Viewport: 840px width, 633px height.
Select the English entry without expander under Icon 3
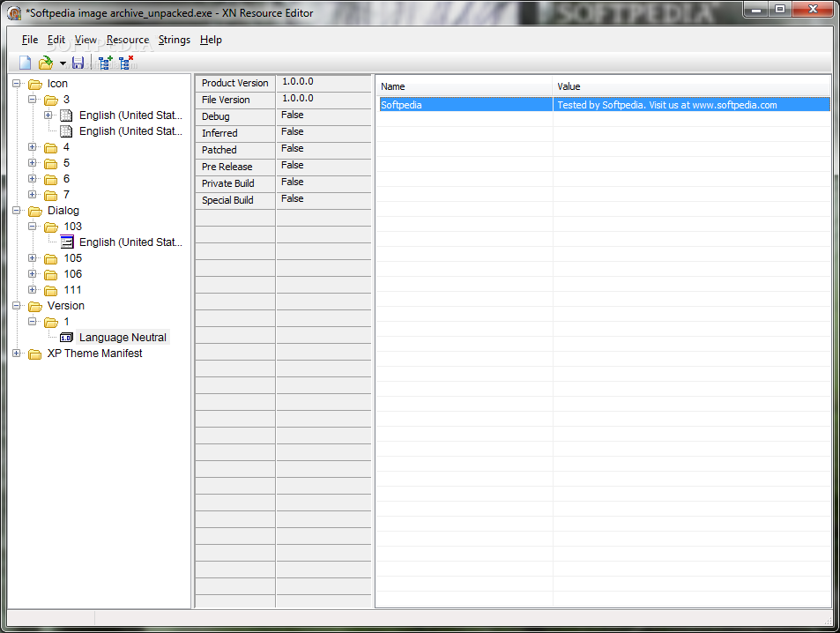(130, 131)
